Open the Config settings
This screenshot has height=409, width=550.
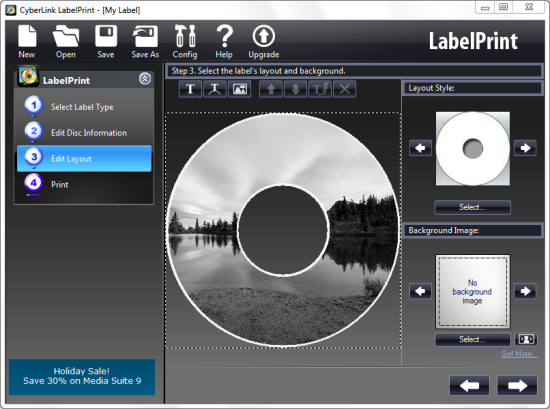pyautogui.click(x=185, y=41)
